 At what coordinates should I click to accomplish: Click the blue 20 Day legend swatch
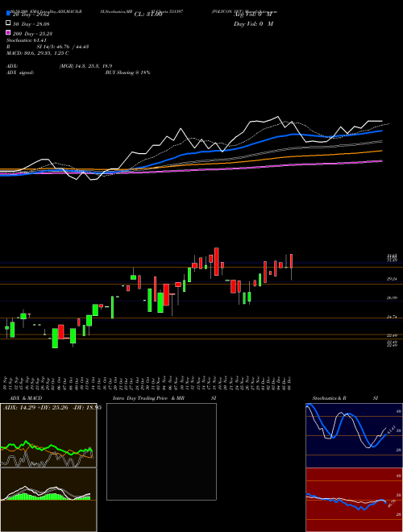(8, 14)
